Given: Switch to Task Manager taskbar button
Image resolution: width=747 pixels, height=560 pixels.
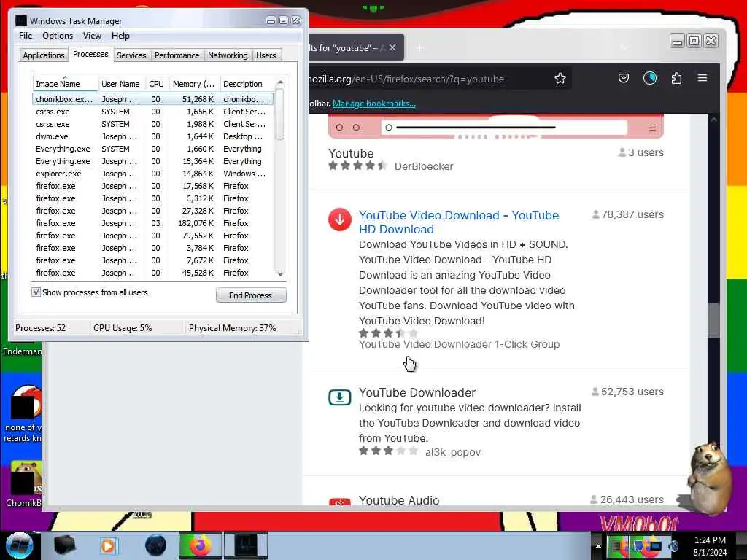Looking at the screenshot, I should point(246,545).
